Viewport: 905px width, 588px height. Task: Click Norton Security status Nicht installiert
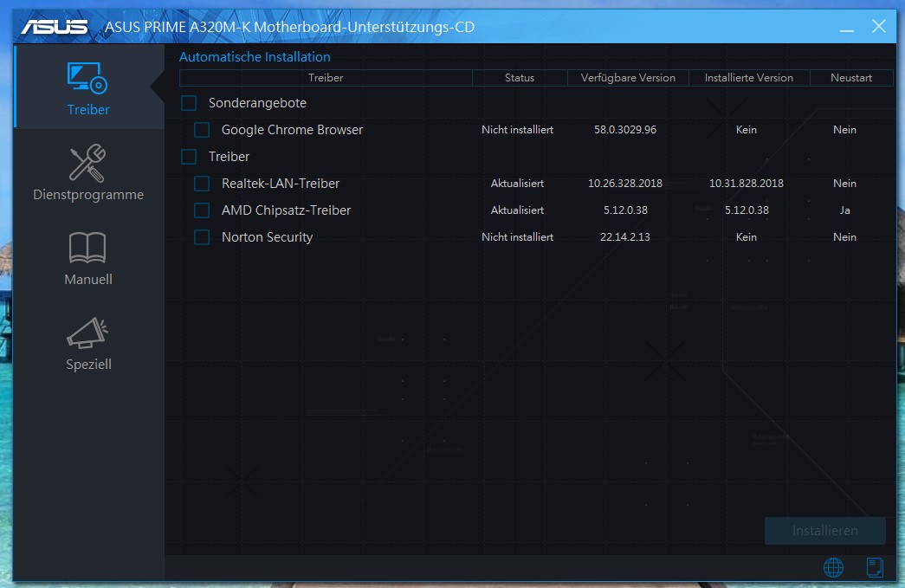point(517,237)
